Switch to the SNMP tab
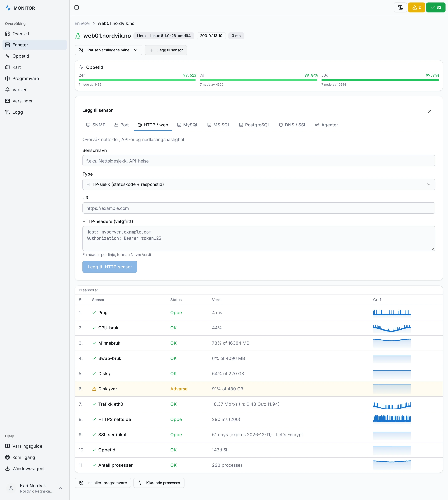The height and width of the screenshot is (500, 448). (96, 125)
